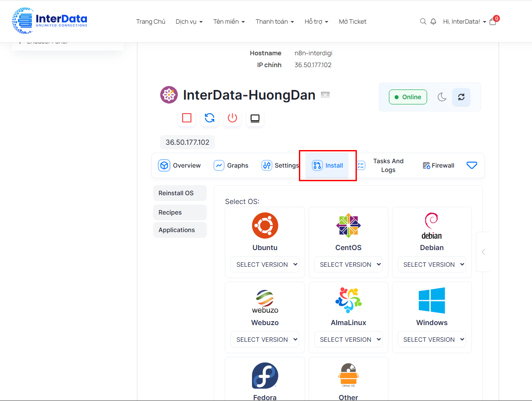The height and width of the screenshot is (401, 532).
Task: Open Mở Ticket link
Action: [x=352, y=21]
